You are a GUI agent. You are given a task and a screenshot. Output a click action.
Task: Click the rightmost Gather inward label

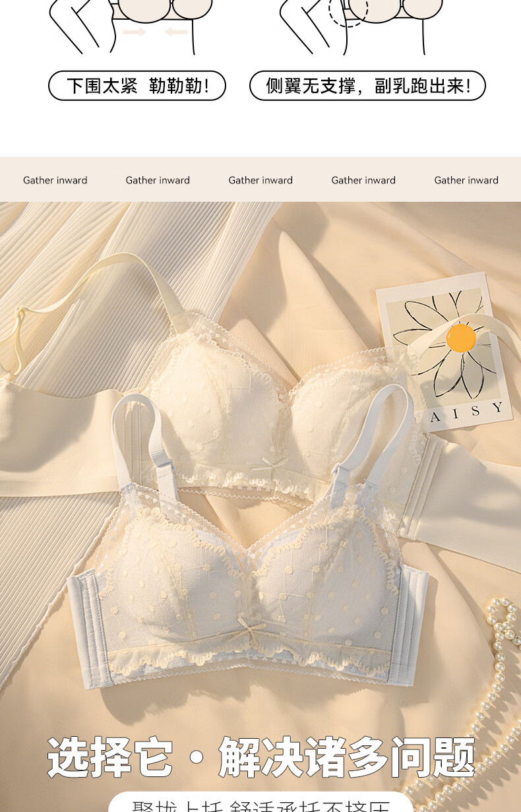tap(466, 180)
